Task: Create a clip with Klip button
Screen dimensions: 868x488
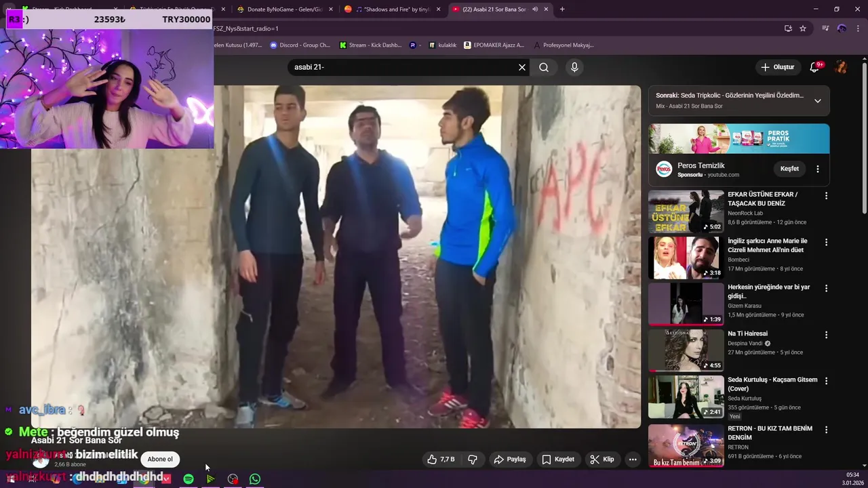Action: pyautogui.click(x=602, y=459)
